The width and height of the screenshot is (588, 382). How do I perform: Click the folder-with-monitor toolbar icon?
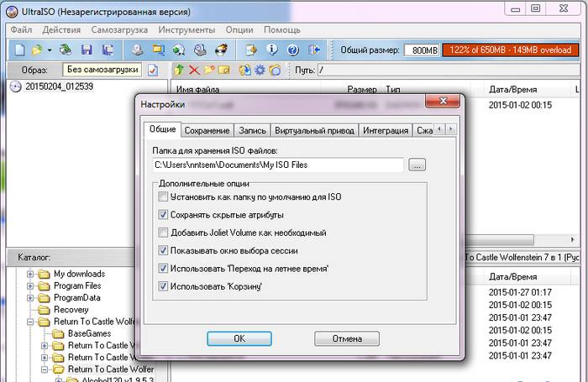159,50
